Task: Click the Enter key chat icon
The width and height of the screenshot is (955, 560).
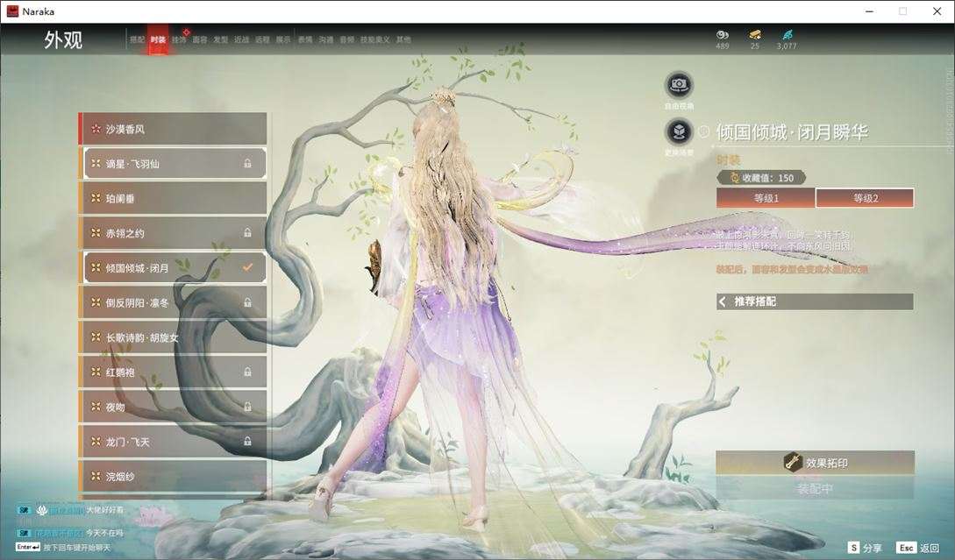Action: tap(28, 547)
